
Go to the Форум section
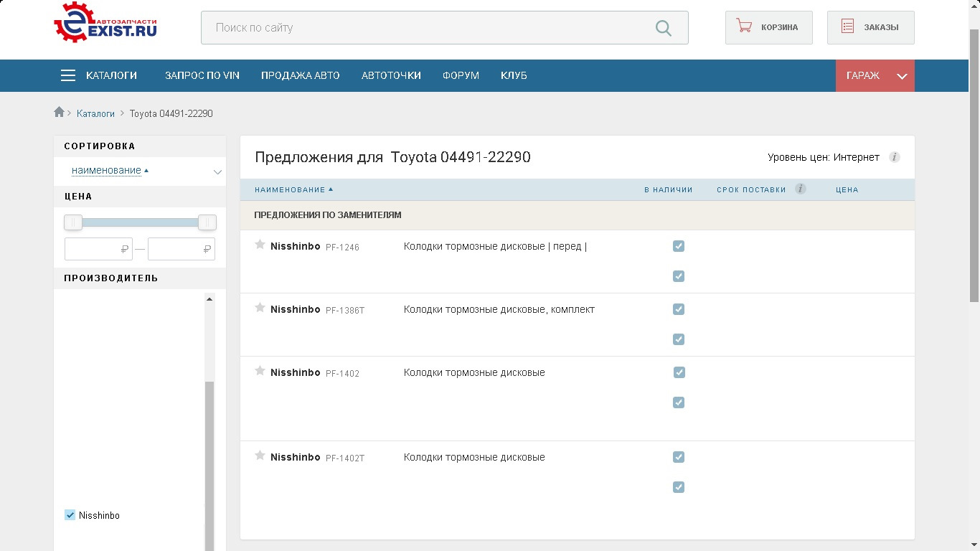tap(461, 75)
